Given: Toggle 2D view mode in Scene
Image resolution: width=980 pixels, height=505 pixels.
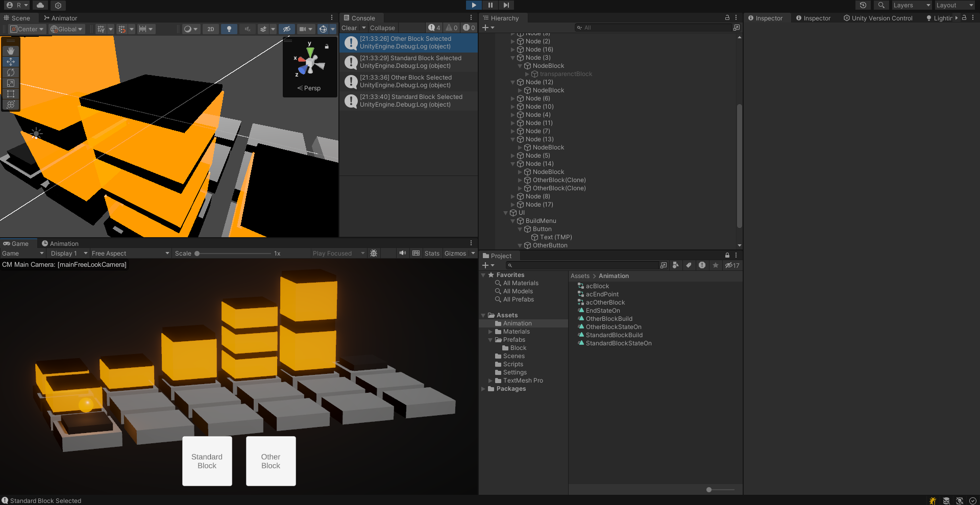Looking at the screenshot, I should (x=211, y=29).
